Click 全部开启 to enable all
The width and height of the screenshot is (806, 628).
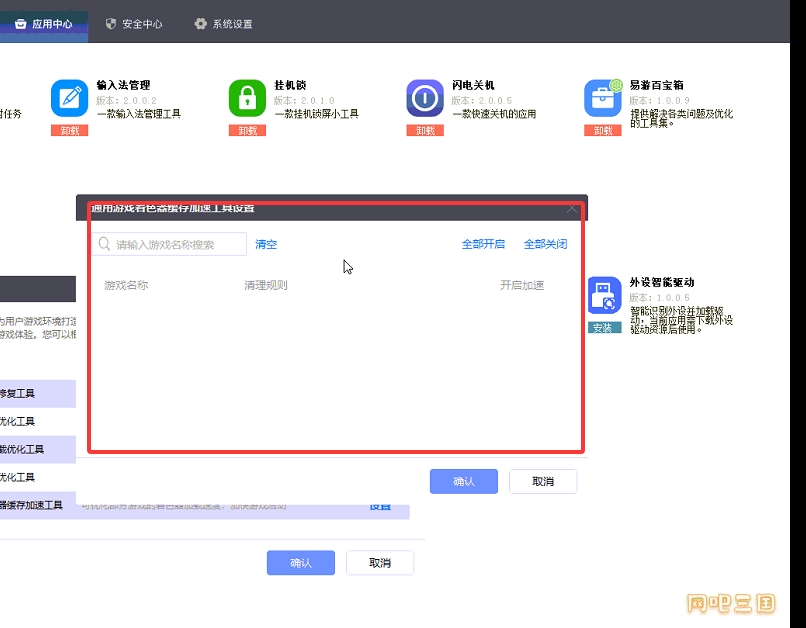tap(483, 244)
